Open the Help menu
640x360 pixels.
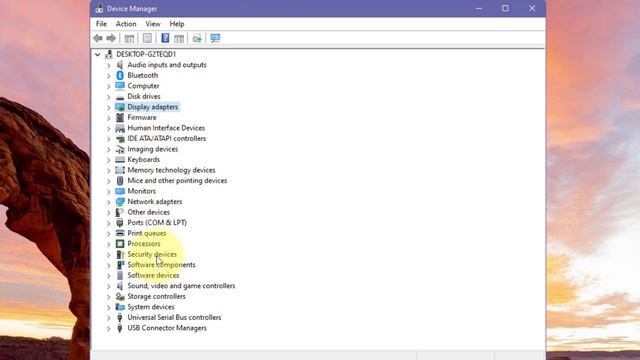177,24
